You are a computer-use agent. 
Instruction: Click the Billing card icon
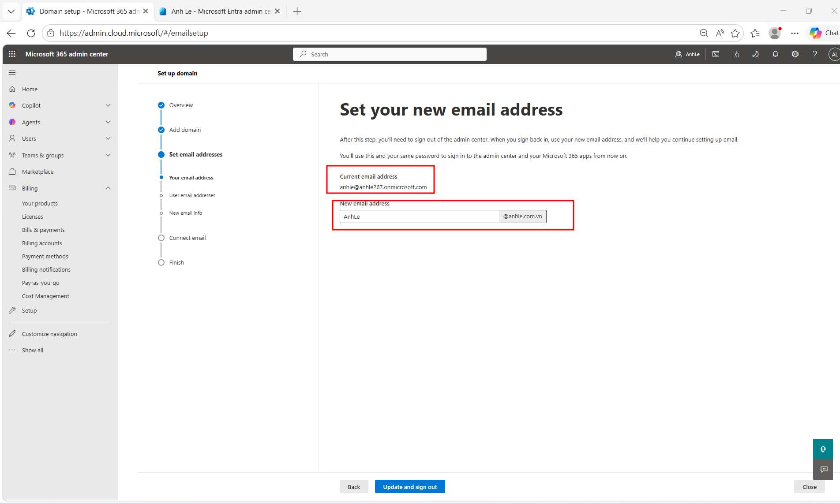tap(12, 188)
